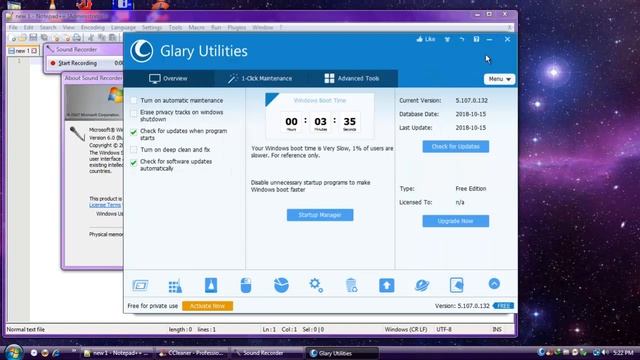
Task: Click the orange Activate Now button
Action: [207, 306]
